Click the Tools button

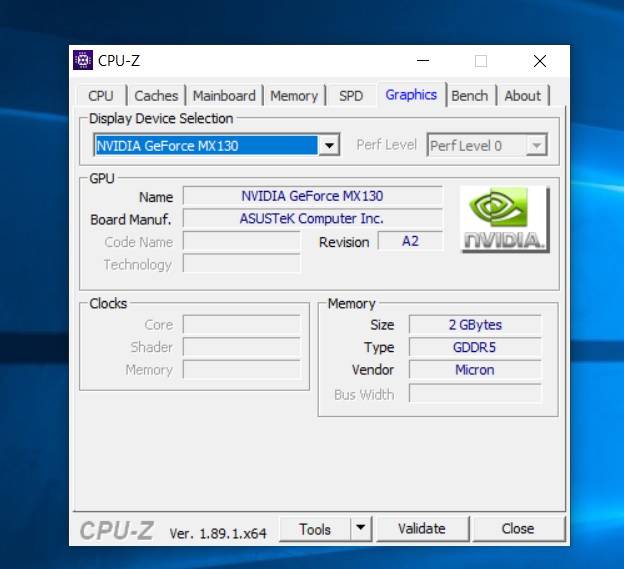(x=315, y=529)
